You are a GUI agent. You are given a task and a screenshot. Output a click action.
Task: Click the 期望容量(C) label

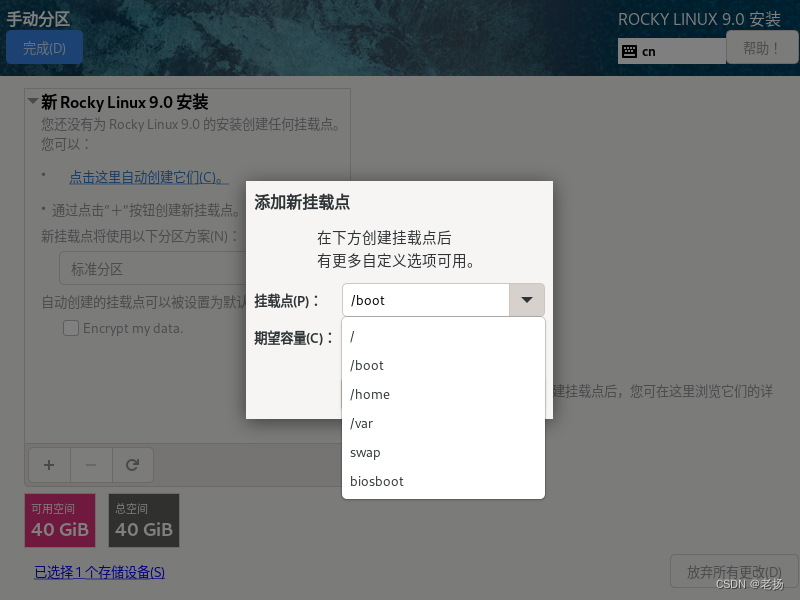(293, 338)
